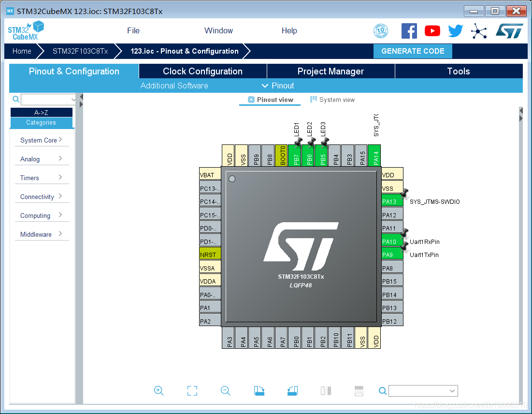Viewport: 532px width, 414px height.
Task: Expand the System Core category
Action: coord(42,140)
